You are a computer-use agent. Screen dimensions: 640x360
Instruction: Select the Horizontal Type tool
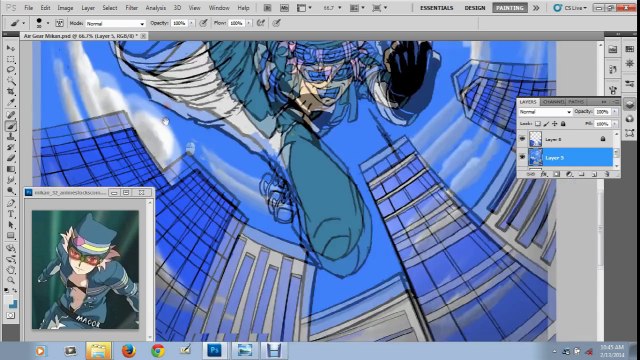click(x=11, y=214)
